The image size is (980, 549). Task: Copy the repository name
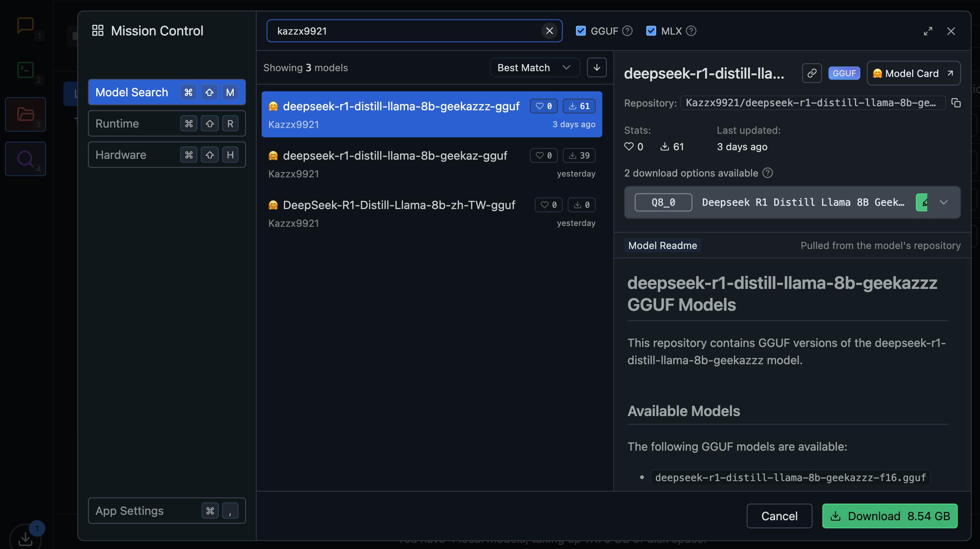coord(956,103)
